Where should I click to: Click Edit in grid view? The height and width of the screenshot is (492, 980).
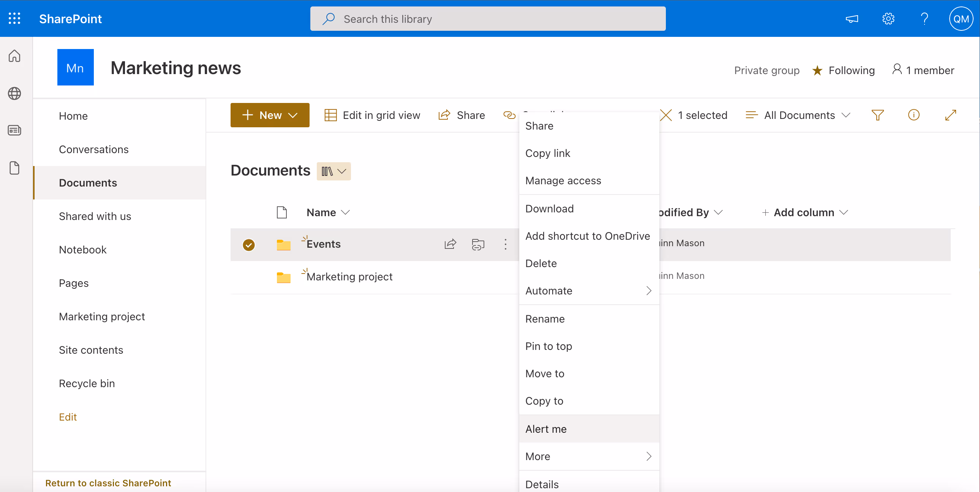point(372,115)
